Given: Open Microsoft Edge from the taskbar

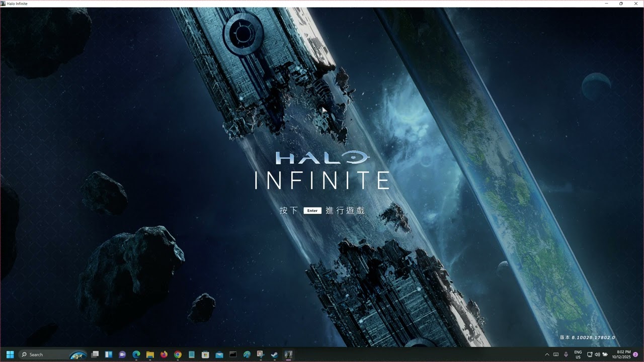Looking at the screenshot, I should coord(136,354).
